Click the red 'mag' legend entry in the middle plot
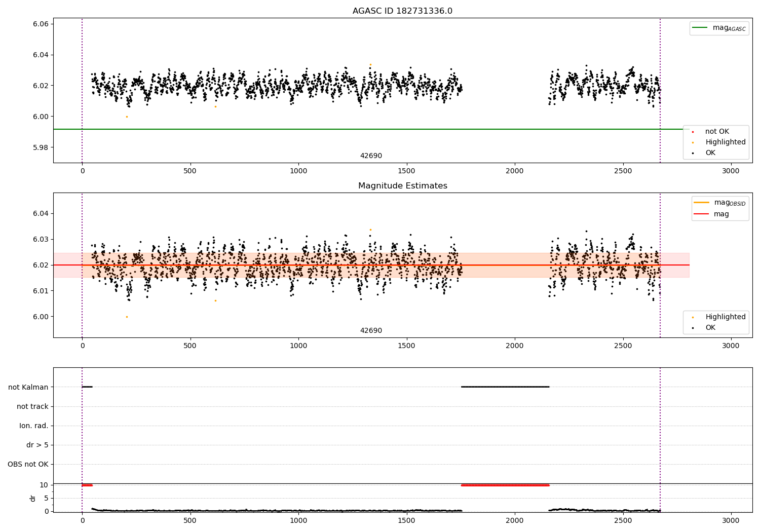Image resolution: width=760 pixels, height=532 pixels. click(x=711, y=214)
